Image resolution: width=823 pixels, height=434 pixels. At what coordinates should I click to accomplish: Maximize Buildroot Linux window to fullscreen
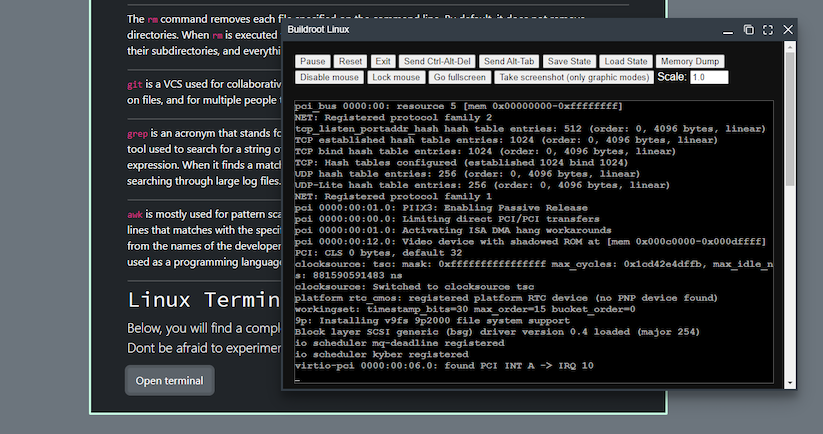[768, 30]
